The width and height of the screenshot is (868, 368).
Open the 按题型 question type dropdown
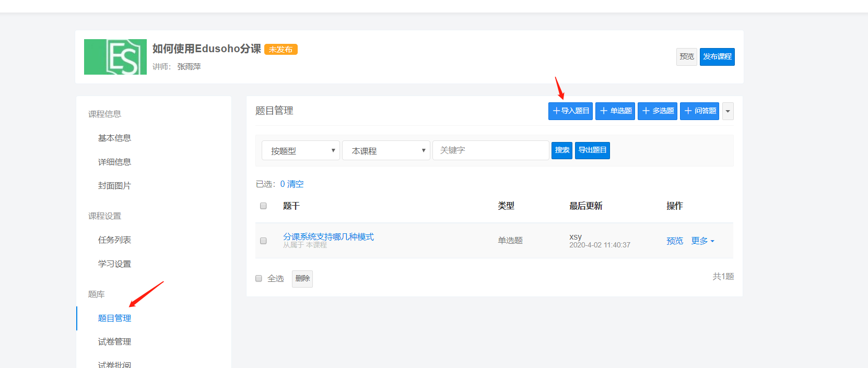click(x=301, y=150)
